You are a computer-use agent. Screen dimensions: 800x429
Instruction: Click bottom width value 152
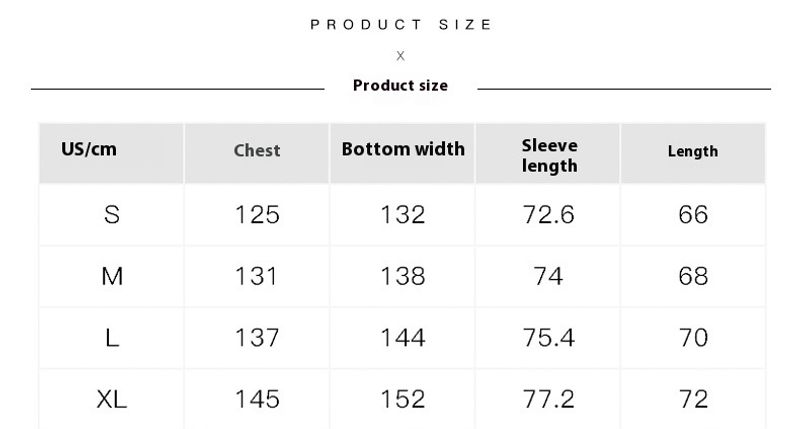pos(403,399)
